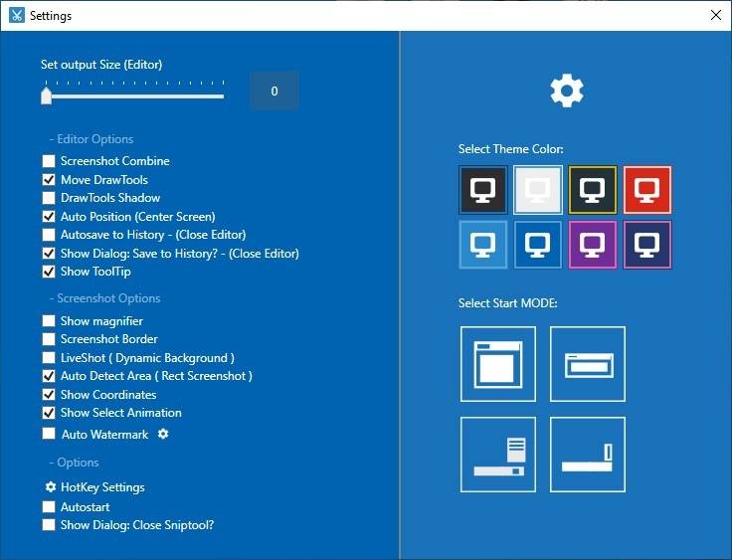Enable Show magnifier checkbox
This screenshot has width=732, height=560.
tap(49, 321)
